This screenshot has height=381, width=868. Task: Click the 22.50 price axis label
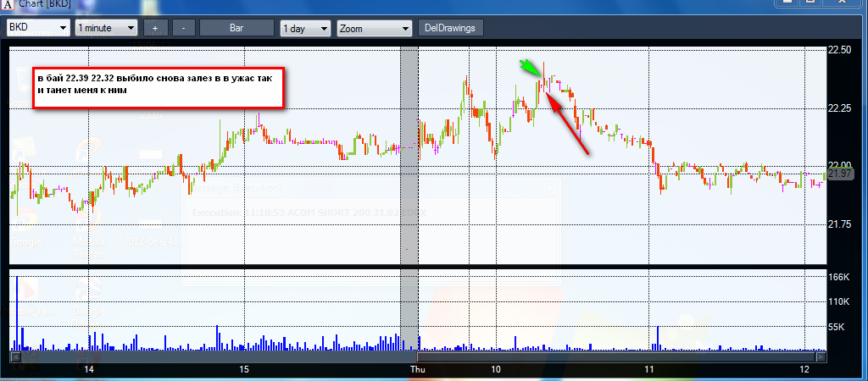pyautogui.click(x=838, y=50)
